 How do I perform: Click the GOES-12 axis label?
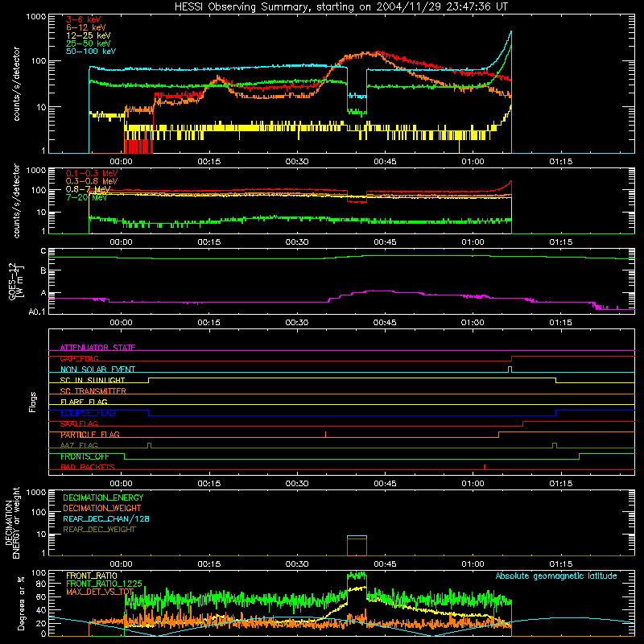point(15,282)
